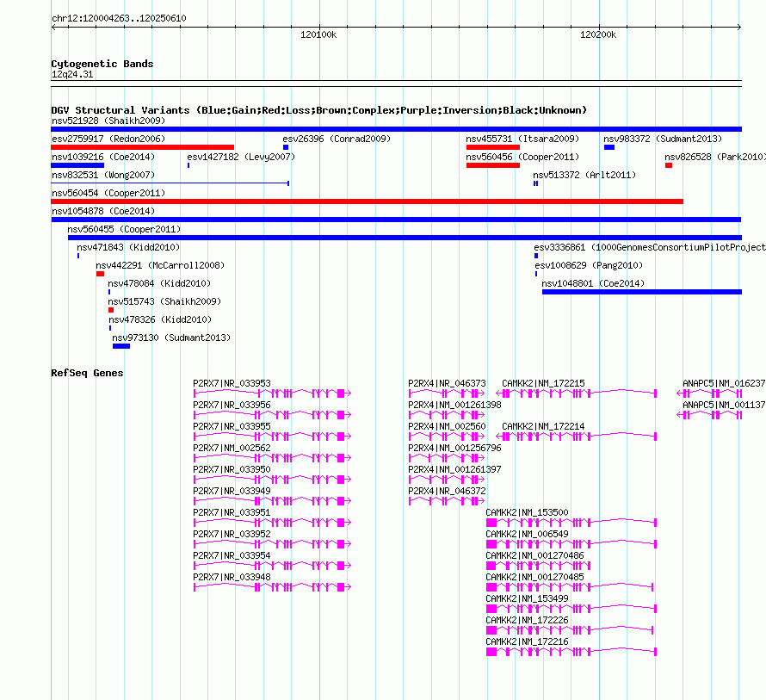
Task: Click nsv478084 (Kidd2010) label
Action: (159, 283)
